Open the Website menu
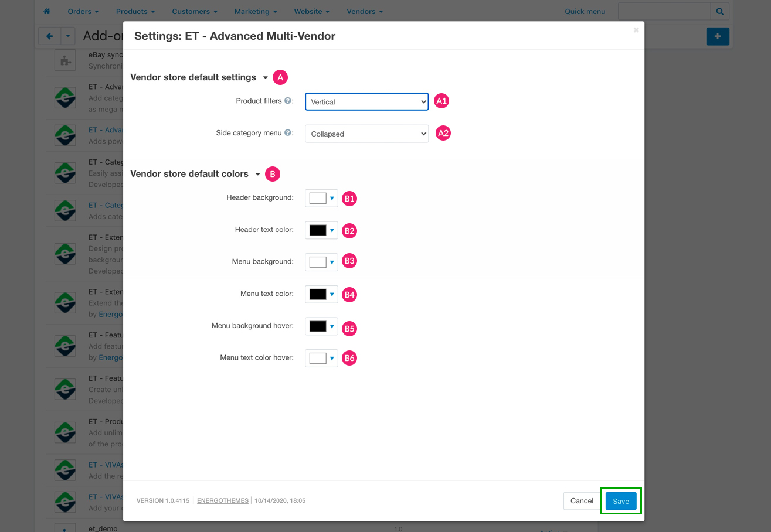The height and width of the screenshot is (532, 771). click(312, 11)
